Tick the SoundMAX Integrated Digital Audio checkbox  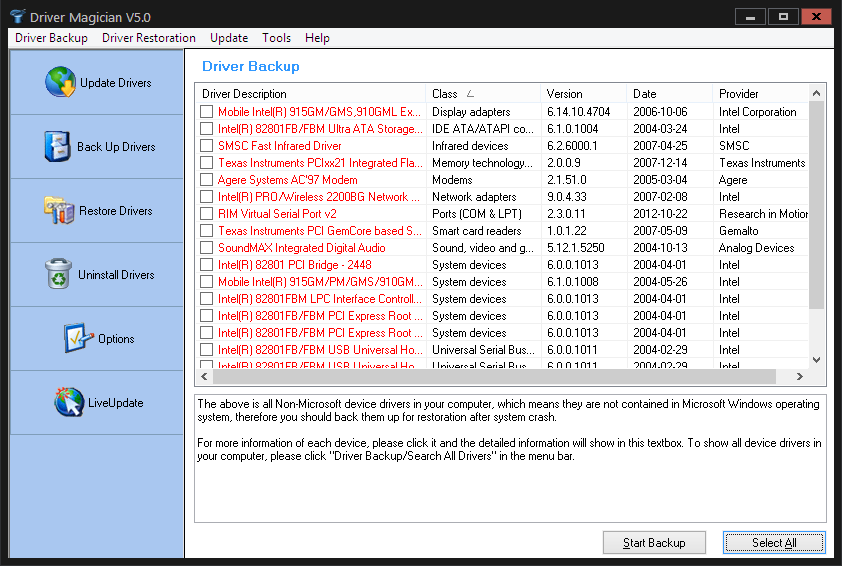pyautogui.click(x=206, y=248)
